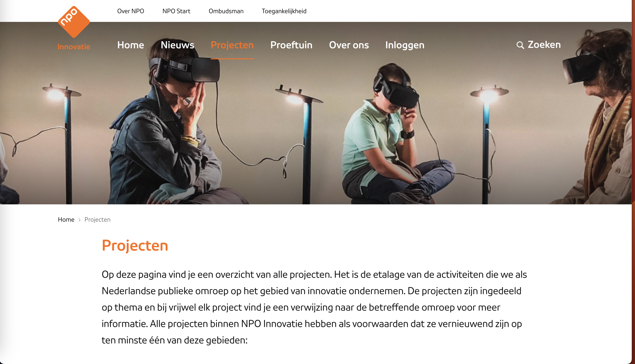Click the breadcrumb chevron separator

click(79, 220)
